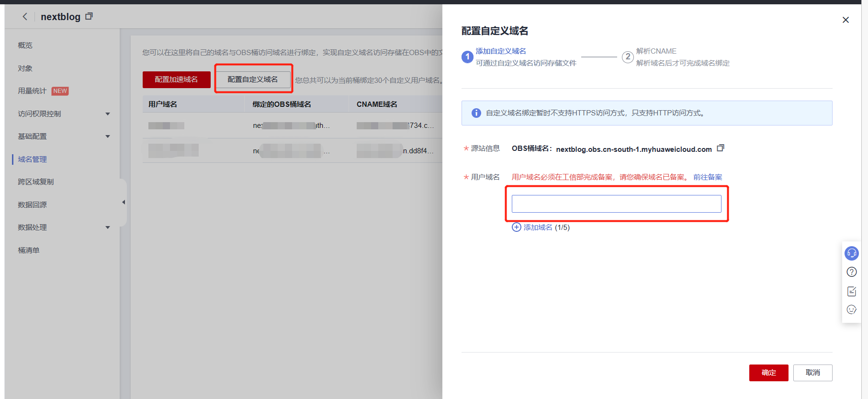Close the custom domain configuration panel
The height and width of the screenshot is (399, 868).
[x=845, y=20]
